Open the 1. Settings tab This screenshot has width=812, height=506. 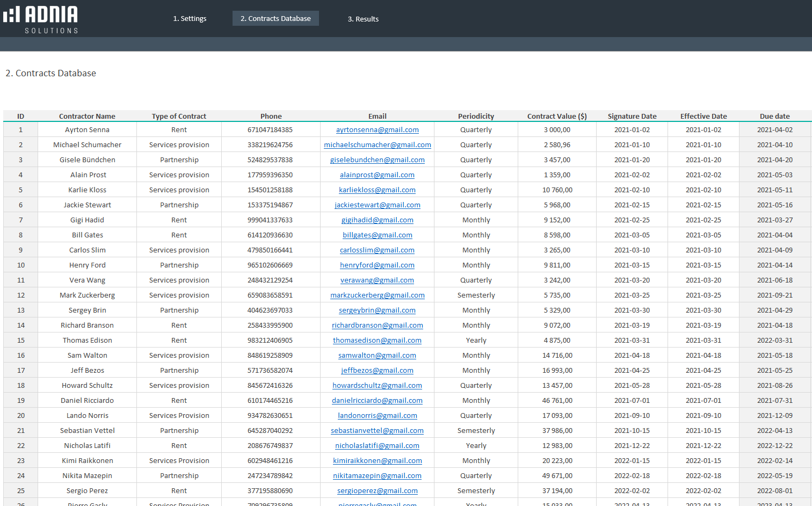[x=190, y=19]
